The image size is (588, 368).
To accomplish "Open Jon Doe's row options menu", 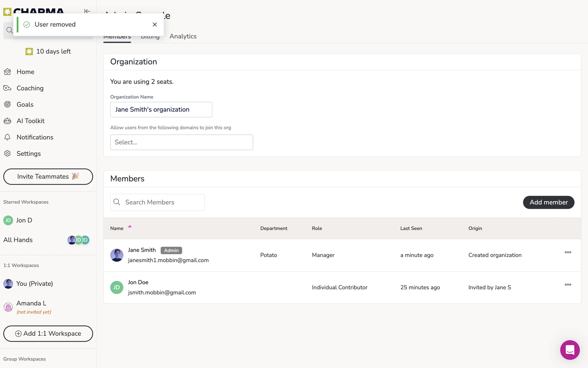I will click(568, 285).
